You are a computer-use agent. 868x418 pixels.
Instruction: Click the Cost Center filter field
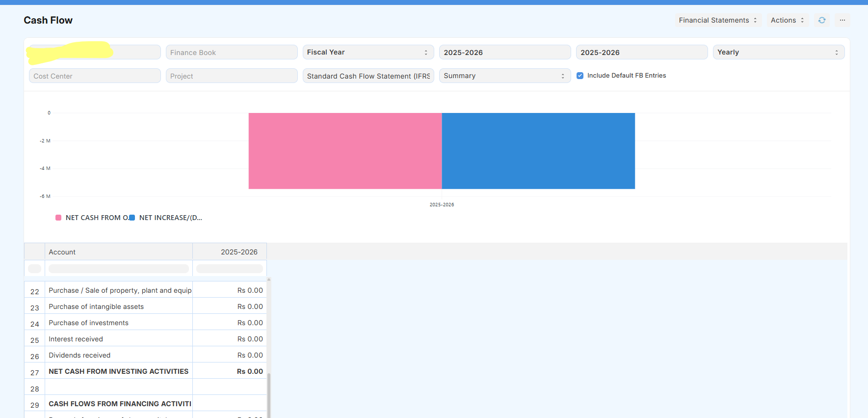[x=95, y=76]
